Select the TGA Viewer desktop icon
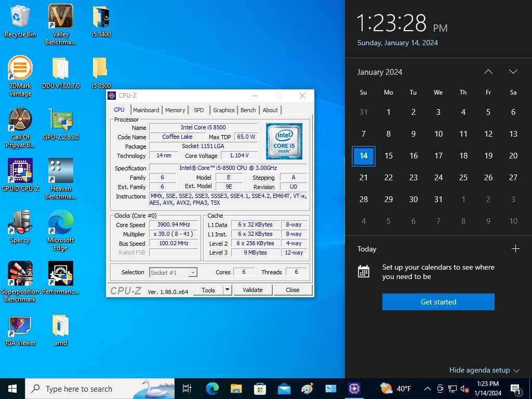 pos(20,330)
